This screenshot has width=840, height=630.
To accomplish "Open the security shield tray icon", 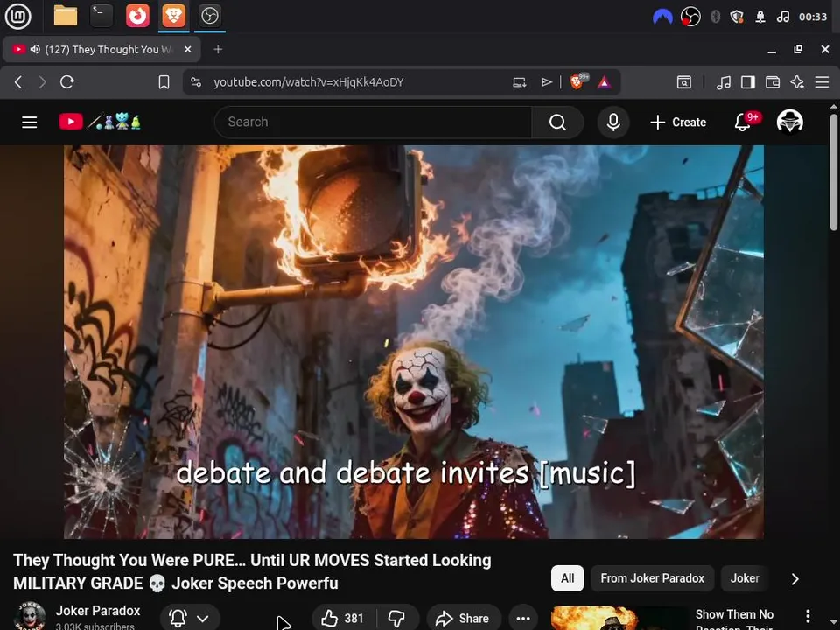I will point(737,17).
